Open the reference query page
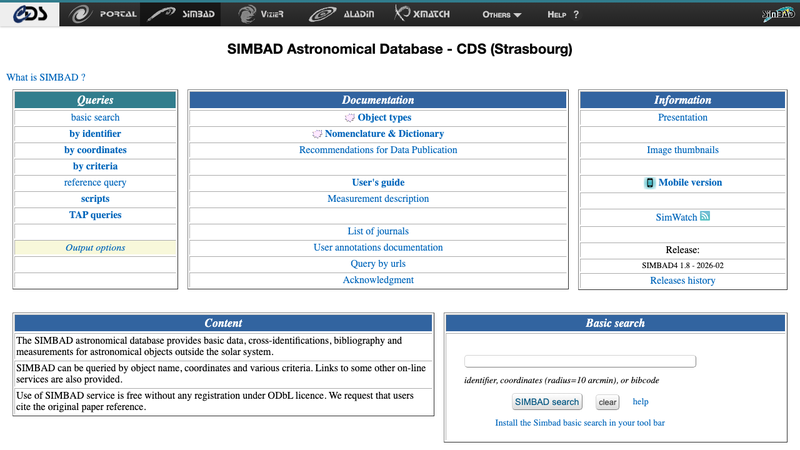The width and height of the screenshot is (800, 450). point(95,183)
